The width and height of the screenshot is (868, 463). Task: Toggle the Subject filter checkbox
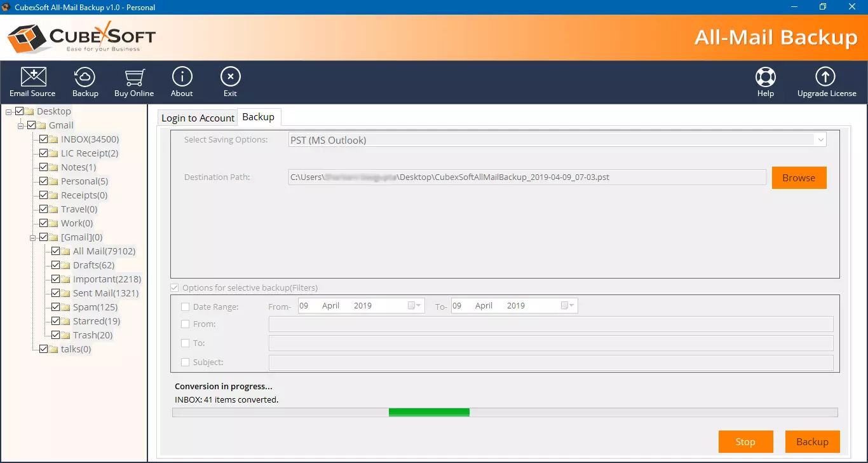pos(186,363)
